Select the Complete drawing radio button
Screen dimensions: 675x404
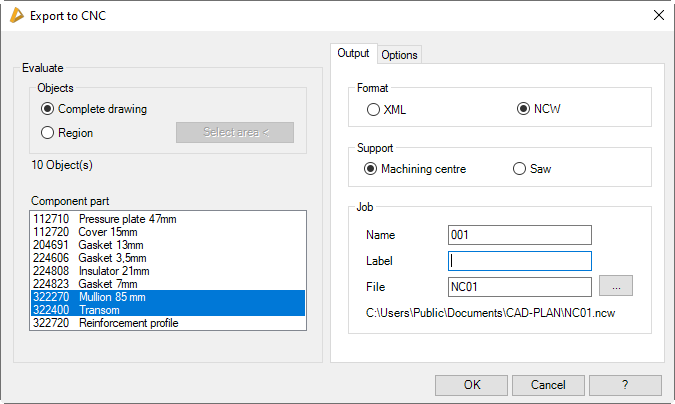pyautogui.click(x=48, y=109)
